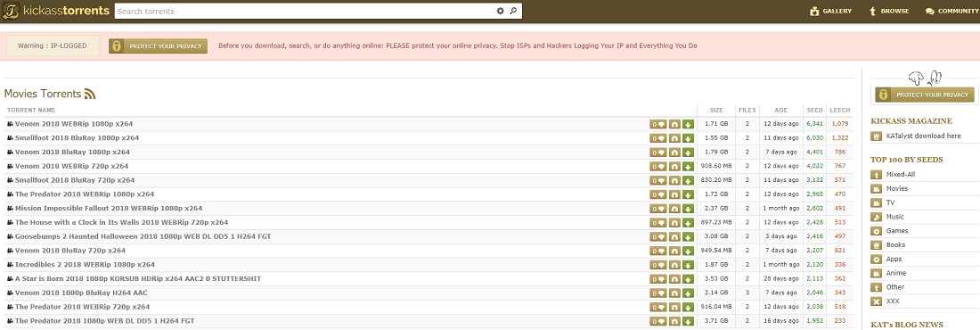
Task: Click magnet icon for The Predator 1080p WEB DL FGT
Action: pyautogui.click(x=674, y=321)
